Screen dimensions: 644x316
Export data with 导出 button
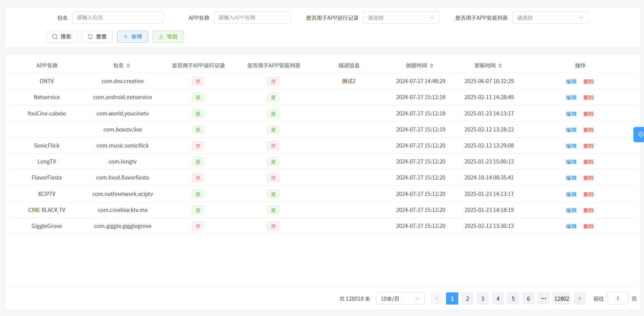(x=168, y=37)
